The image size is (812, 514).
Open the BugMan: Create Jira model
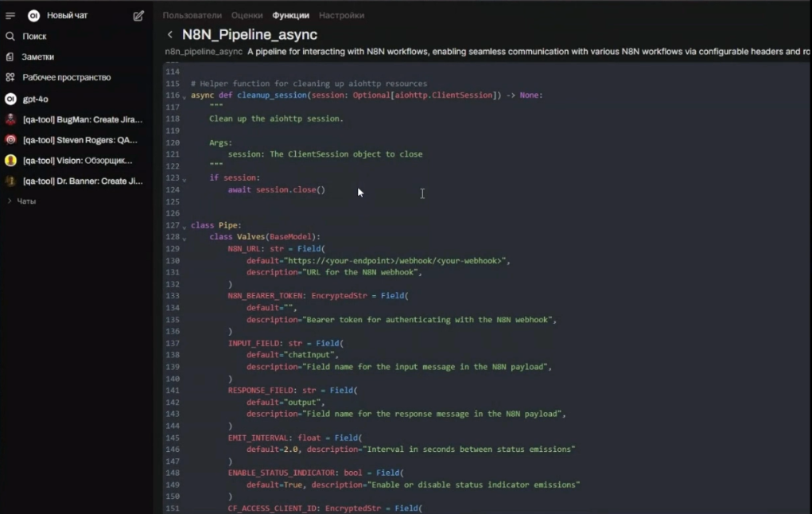coord(82,120)
